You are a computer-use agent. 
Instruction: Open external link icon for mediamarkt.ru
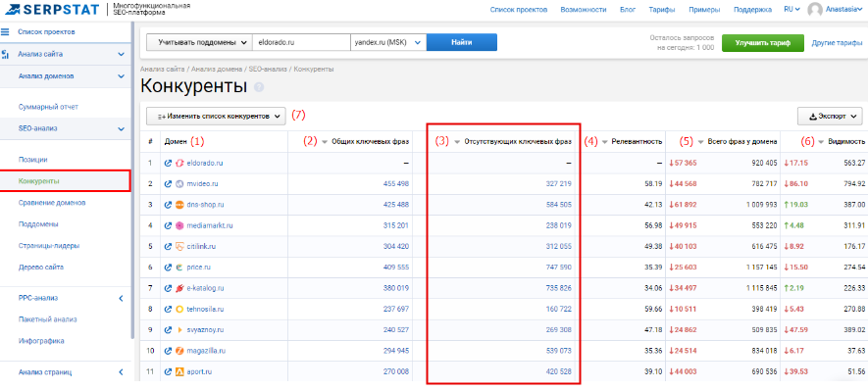coord(169,225)
